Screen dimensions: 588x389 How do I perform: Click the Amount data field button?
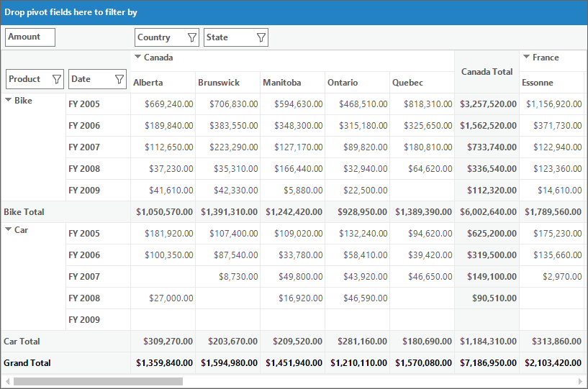30,37
